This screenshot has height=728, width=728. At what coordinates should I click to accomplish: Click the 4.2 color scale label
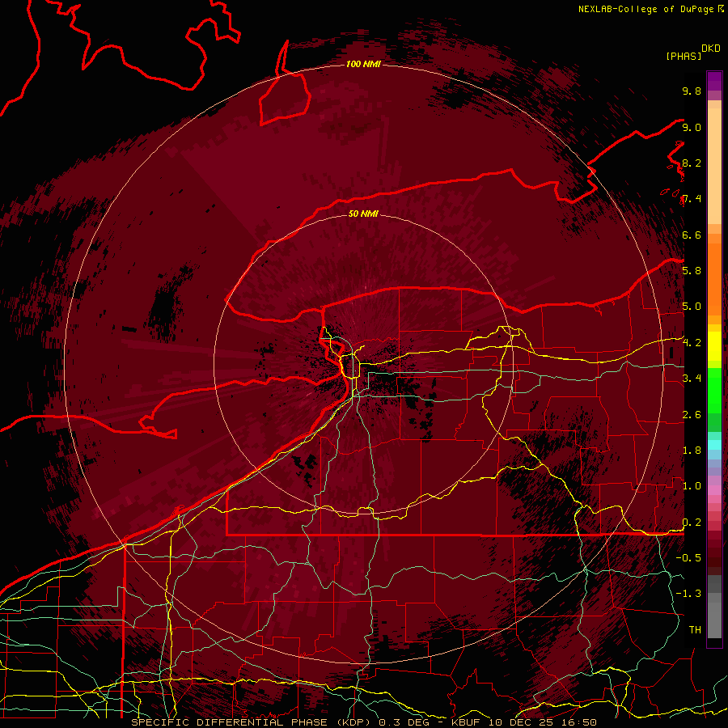click(x=692, y=343)
